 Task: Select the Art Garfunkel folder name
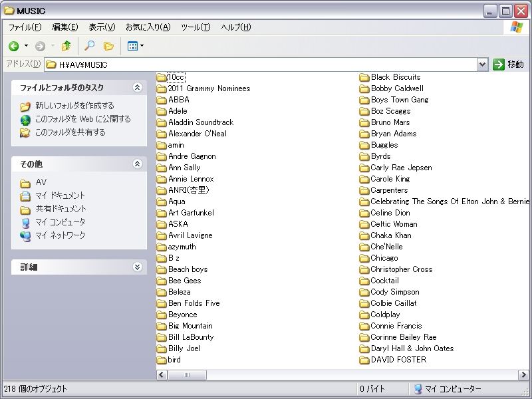(191, 213)
